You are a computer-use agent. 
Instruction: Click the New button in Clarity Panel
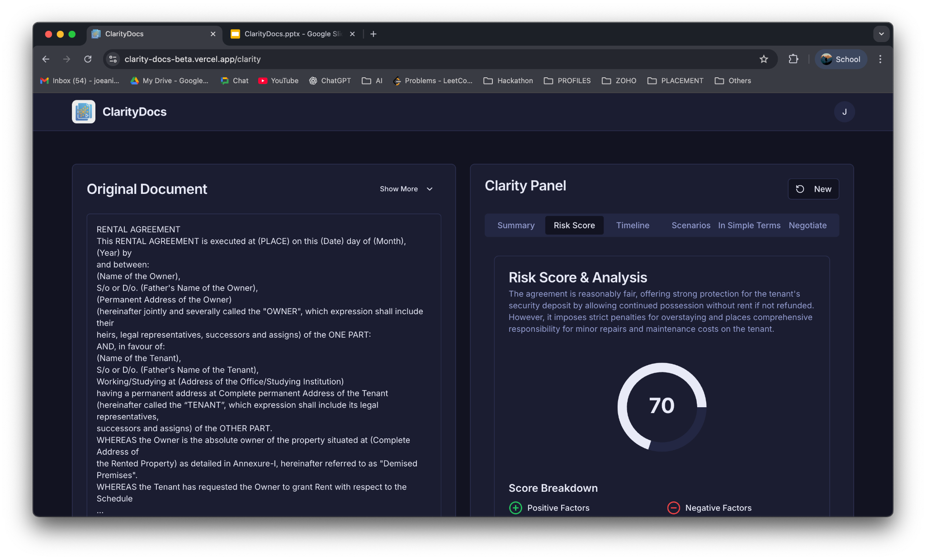coord(813,189)
